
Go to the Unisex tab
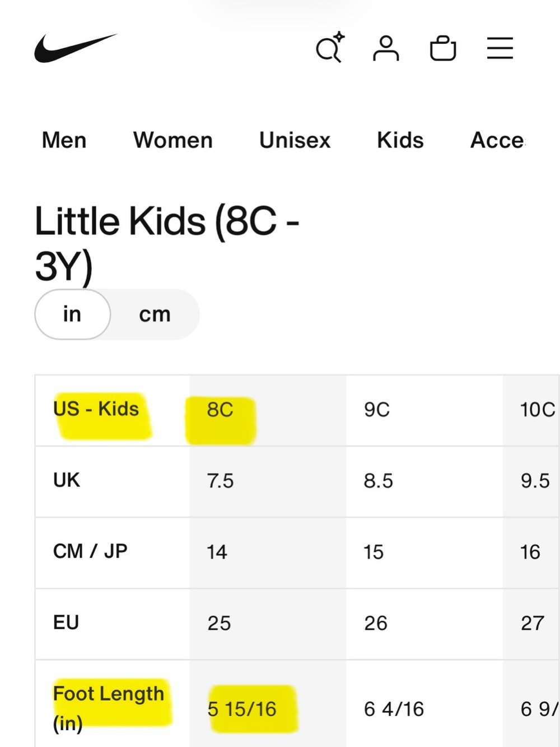tap(295, 140)
